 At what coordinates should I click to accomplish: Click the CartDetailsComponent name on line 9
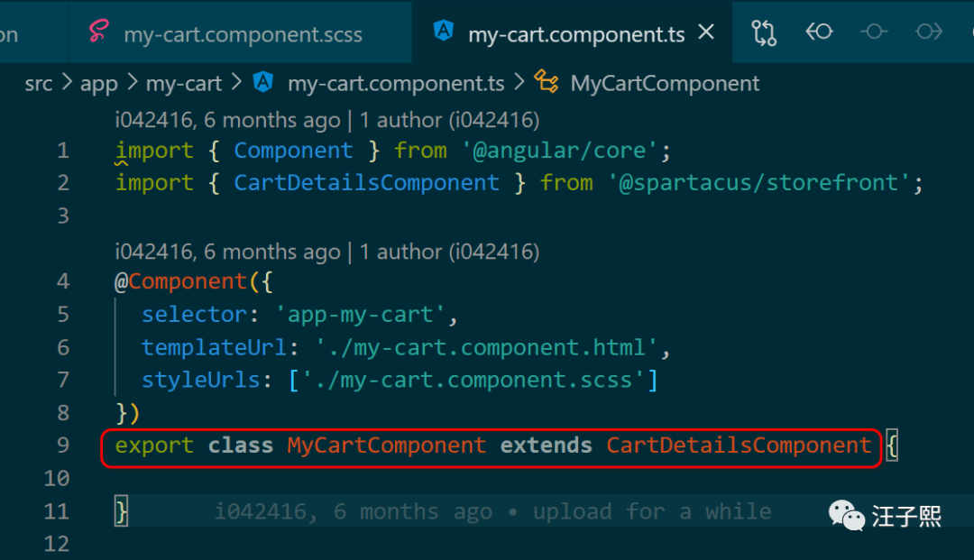pyautogui.click(x=739, y=445)
